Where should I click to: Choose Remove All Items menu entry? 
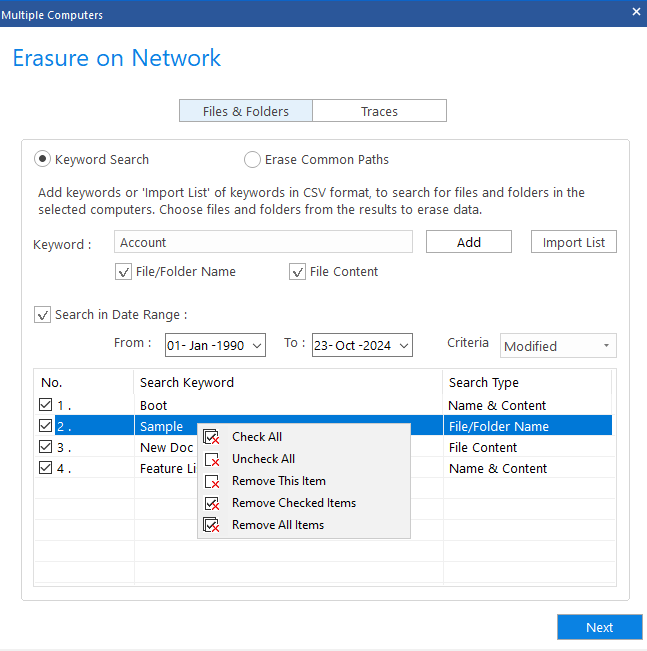pos(304,525)
